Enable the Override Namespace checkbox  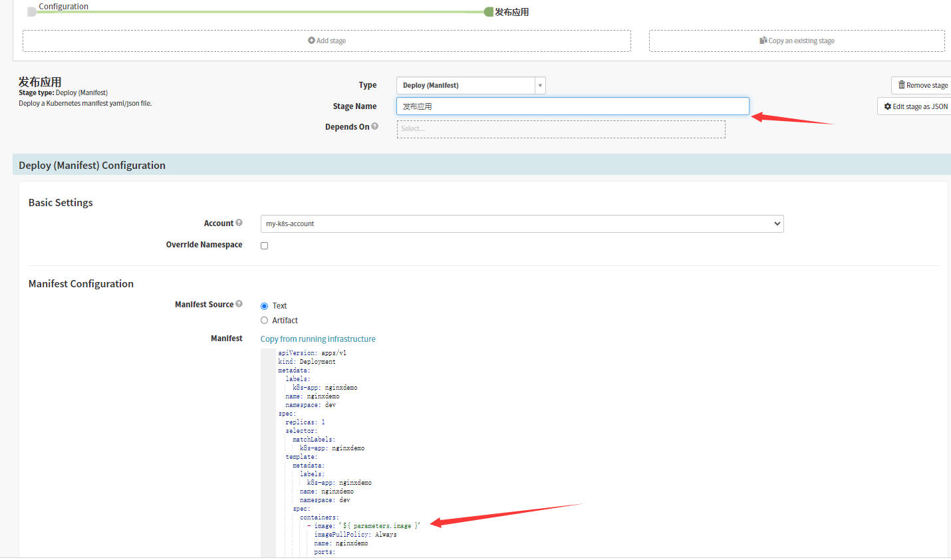[x=264, y=245]
